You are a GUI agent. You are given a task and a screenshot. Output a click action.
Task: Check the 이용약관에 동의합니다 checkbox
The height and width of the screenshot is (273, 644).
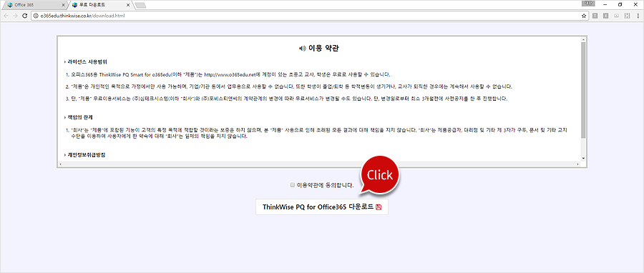point(293,185)
